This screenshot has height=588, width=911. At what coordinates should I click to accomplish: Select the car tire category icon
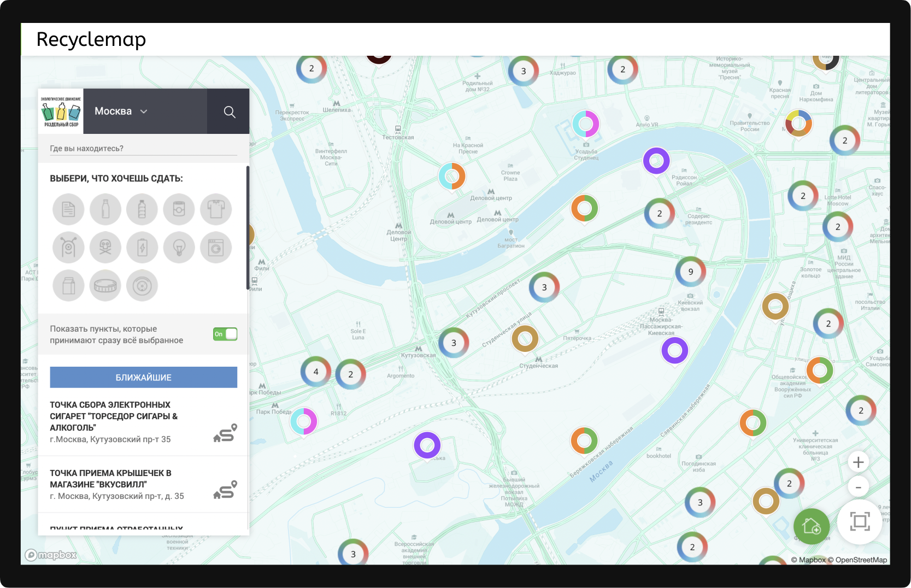[142, 285]
